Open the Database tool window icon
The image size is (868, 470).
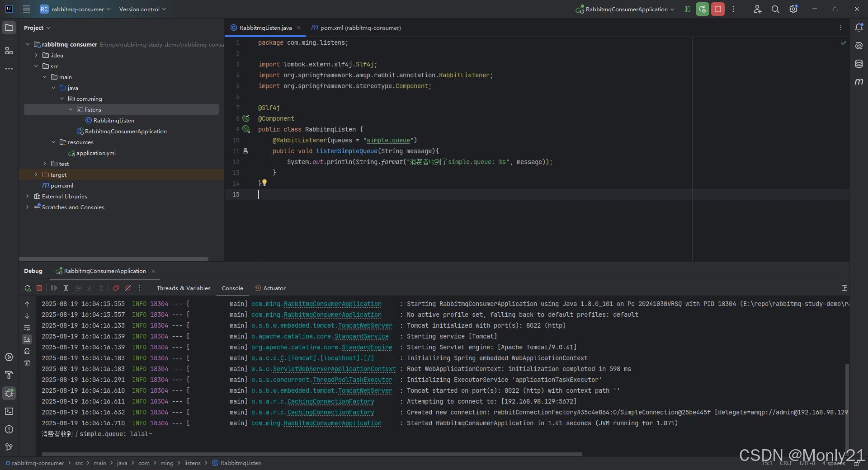(859, 64)
